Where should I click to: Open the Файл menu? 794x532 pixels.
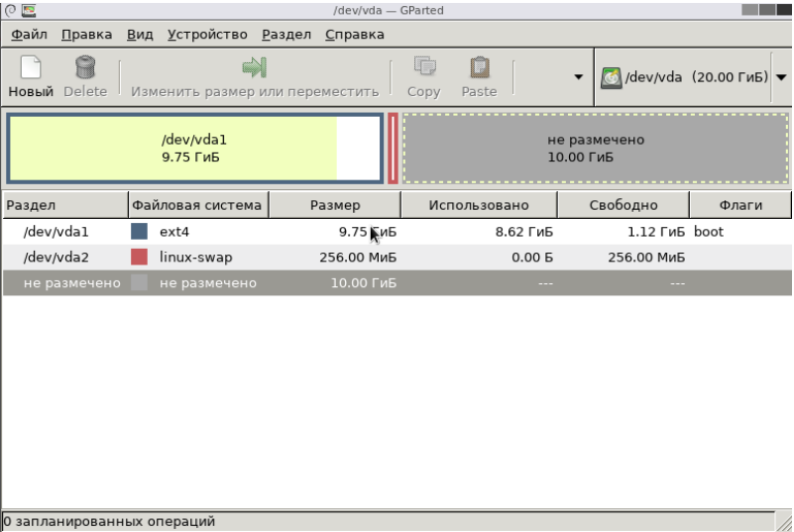pos(29,35)
